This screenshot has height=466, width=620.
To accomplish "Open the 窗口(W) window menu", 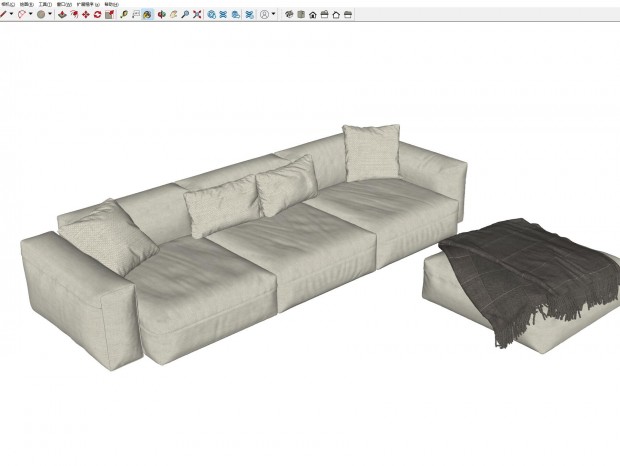I will 64,4.
